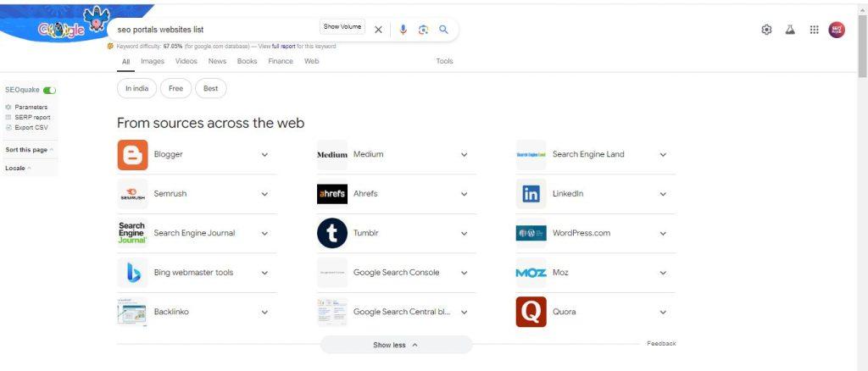Expand the Locale options
Image resolution: width=868 pixels, height=371 pixels.
tap(19, 168)
